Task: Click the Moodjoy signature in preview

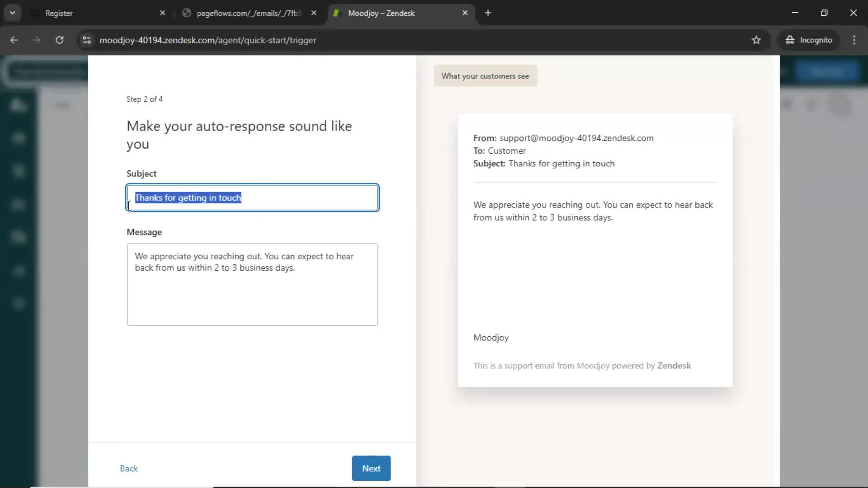Action: click(491, 338)
